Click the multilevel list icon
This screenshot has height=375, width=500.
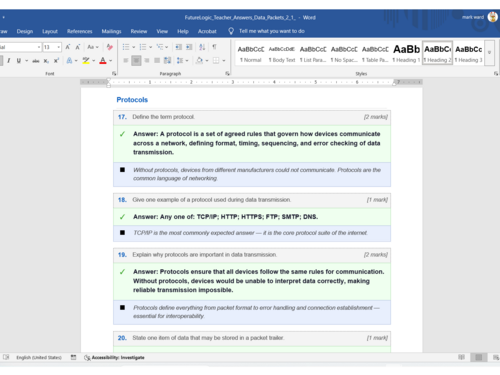coord(160,47)
